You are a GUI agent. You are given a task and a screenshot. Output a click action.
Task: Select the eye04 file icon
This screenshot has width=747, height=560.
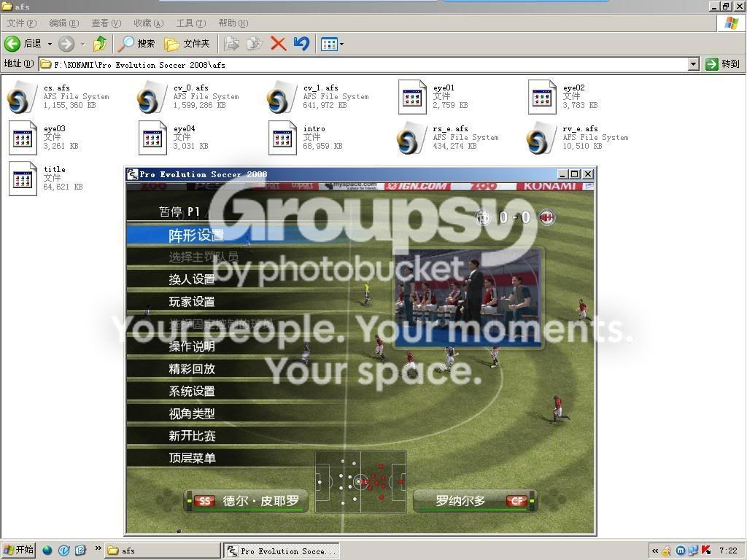(x=152, y=138)
